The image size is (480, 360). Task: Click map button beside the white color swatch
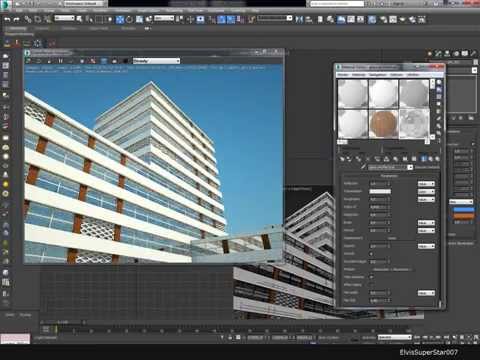[426, 192]
